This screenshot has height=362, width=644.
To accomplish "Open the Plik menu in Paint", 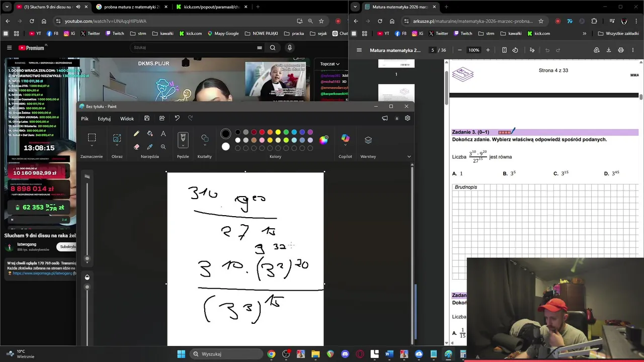I will pyautogui.click(x=85, y=119).
